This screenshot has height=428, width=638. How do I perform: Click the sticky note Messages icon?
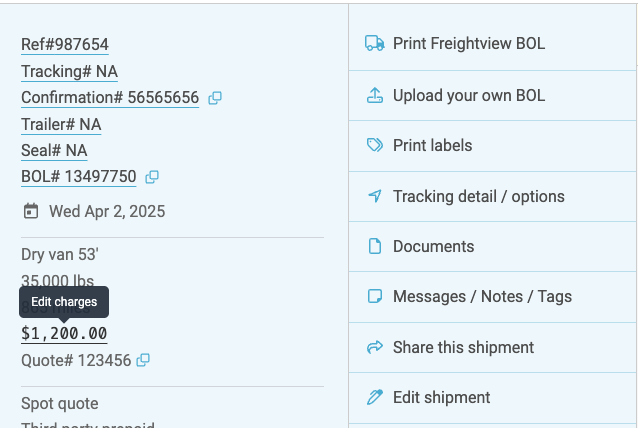[375, 296]
